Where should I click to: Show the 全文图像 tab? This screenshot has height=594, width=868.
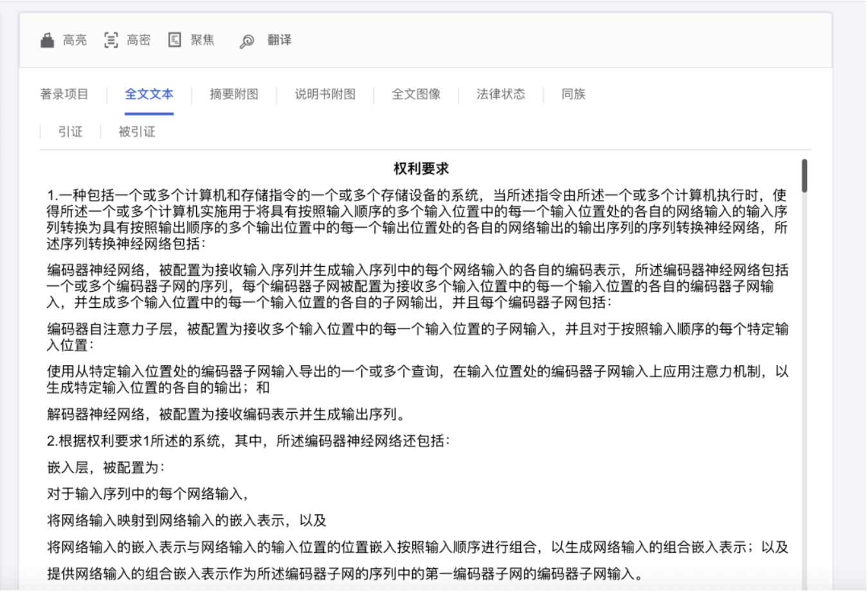(416, 94)
